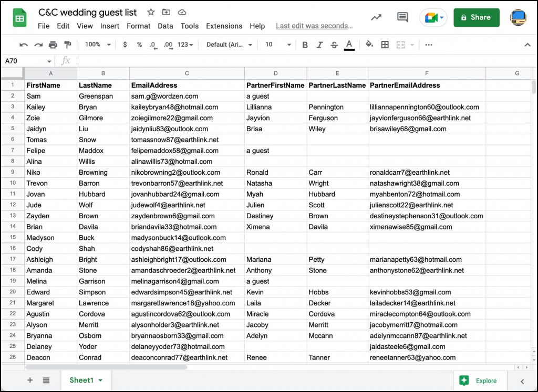Click the undo arrow in the toolbar
The image size is (538, 392).
coord(24,45)
